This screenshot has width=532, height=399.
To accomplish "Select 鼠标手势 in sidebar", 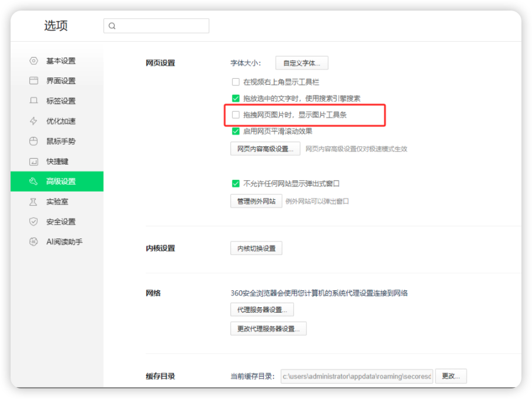I will click(57, 141).
